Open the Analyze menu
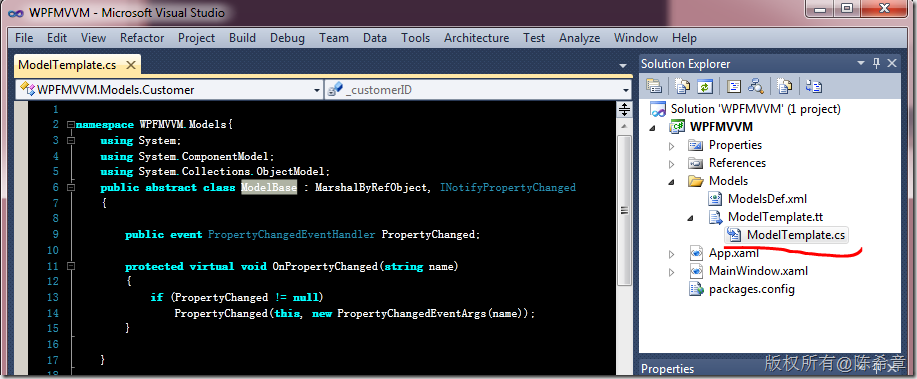The image size is (917, 379). point(579,38)
